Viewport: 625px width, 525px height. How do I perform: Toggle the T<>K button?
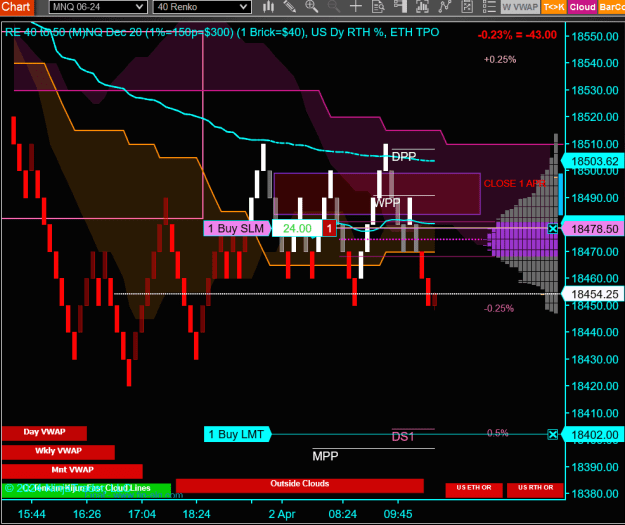click(x=554, y=7)
